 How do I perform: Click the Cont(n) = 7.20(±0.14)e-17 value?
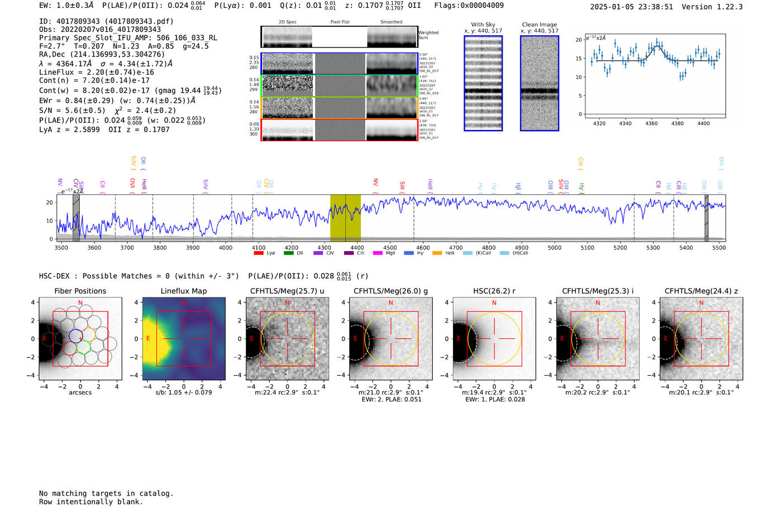tap(94, 81)
